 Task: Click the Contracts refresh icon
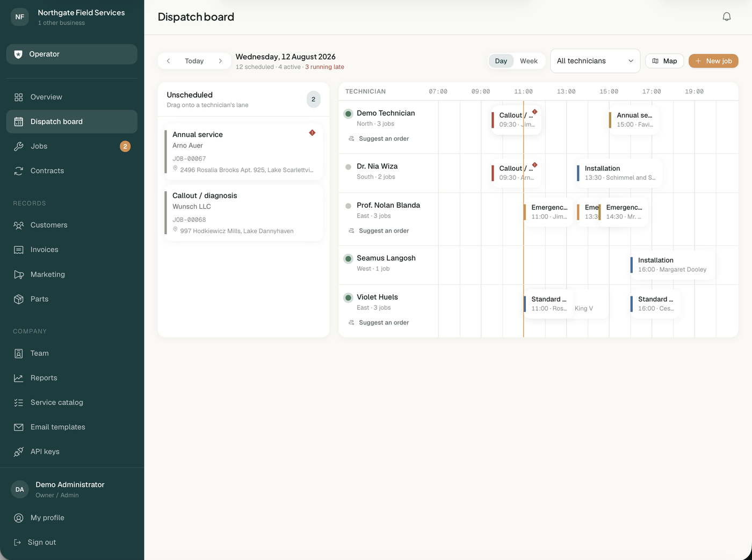[x=19, y=171]
